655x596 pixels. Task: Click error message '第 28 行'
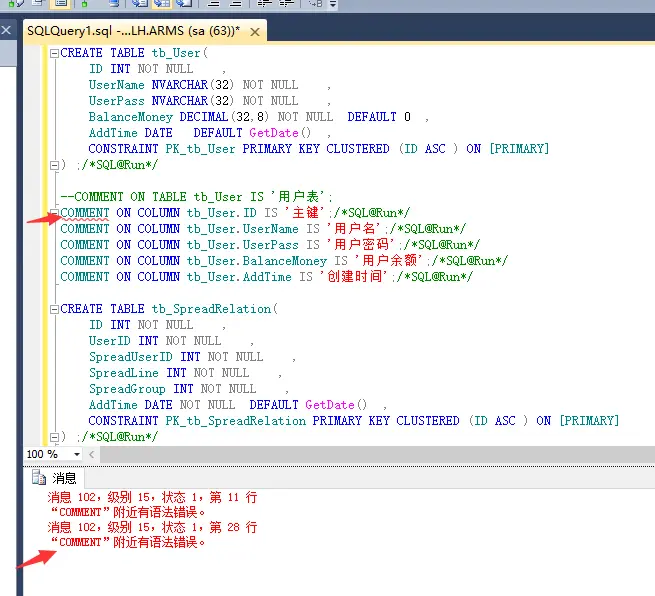pyautogui.click(x=233, y=527)
